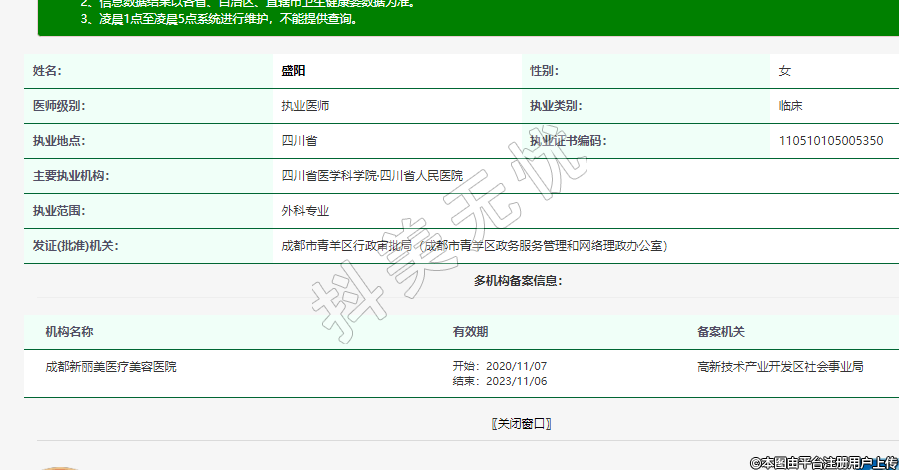Click the 姓名 field label
Image resolution: width=899 pixels, height=470 pixels.
(x=47, y=71)
